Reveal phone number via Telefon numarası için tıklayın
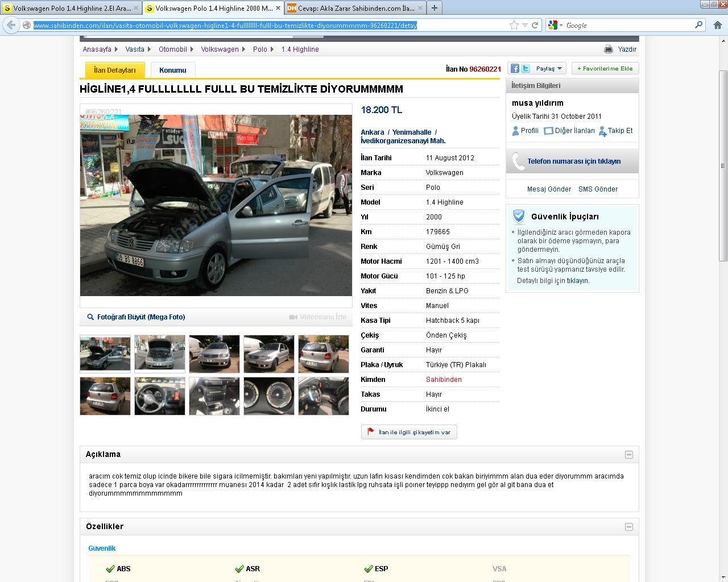The image size is (728, 582). [x=574, y=161]
